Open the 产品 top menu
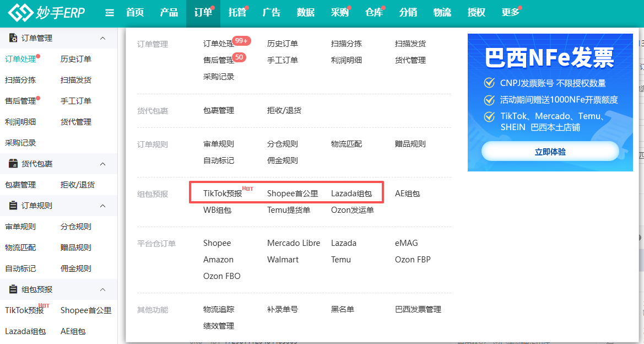Viewport: 644px width, 344px height. coord(169,13)
